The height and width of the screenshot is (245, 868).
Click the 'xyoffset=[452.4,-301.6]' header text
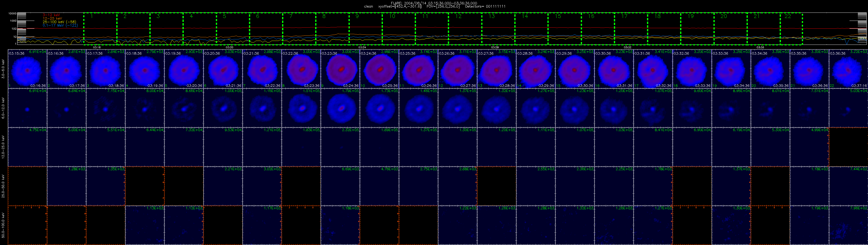pos(400,7)
